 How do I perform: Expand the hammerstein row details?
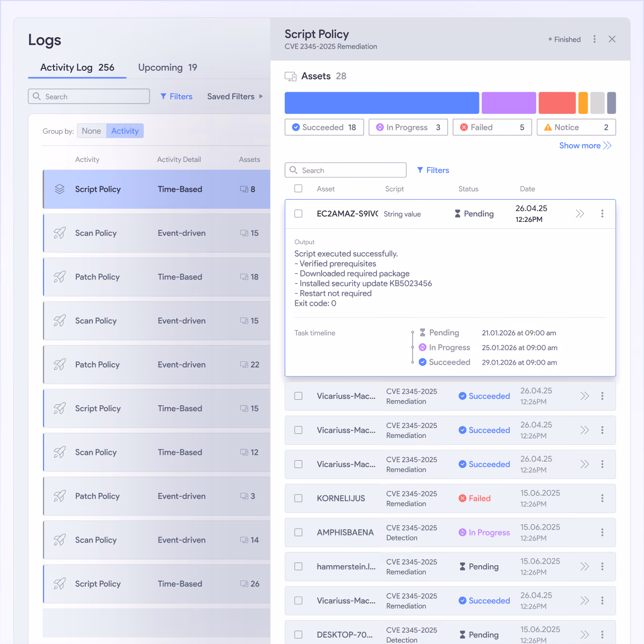click(x=585, y=566)
